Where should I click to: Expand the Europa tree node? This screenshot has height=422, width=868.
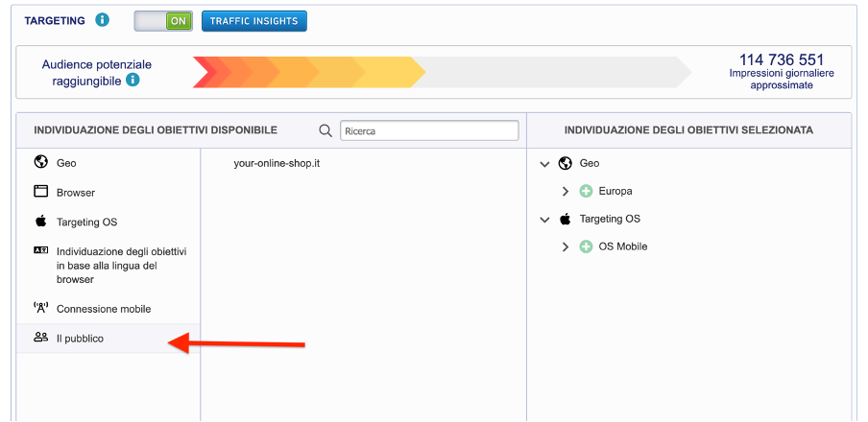coord(566,191)
